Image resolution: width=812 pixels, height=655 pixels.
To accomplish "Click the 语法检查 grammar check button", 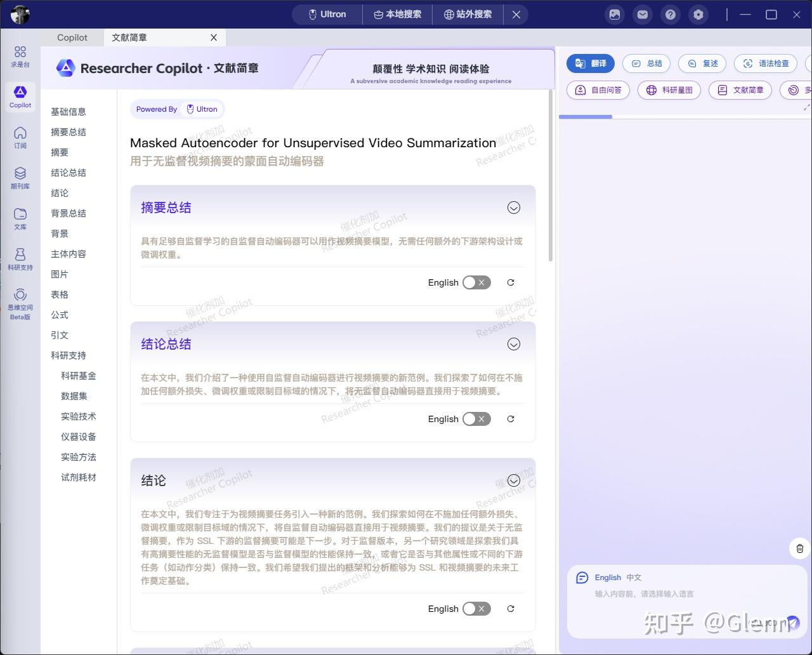I will (x=765, y=63).
